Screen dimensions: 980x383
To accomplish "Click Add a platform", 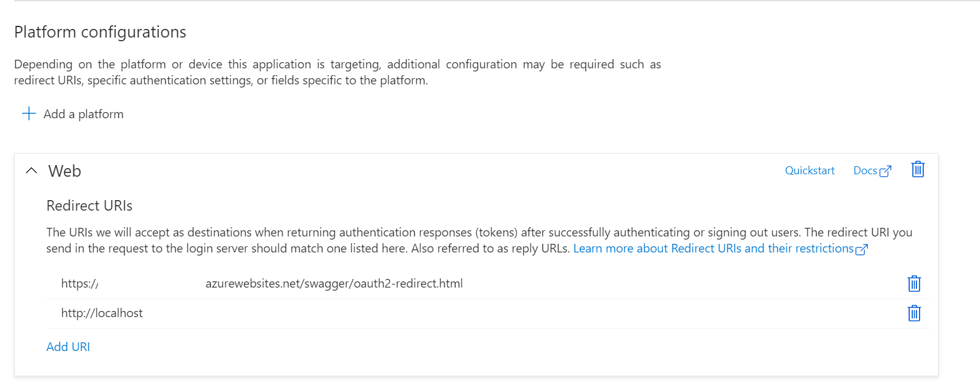I will click(x=83, y=114).
